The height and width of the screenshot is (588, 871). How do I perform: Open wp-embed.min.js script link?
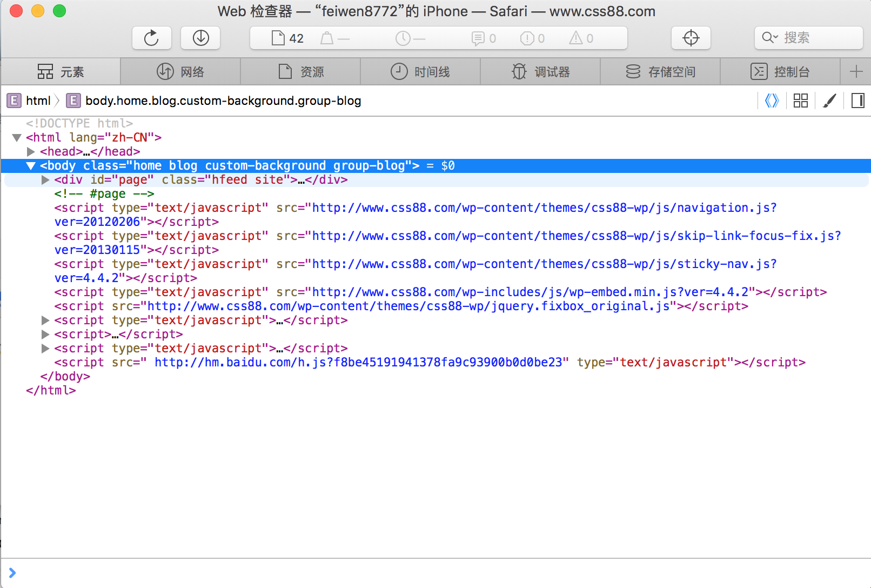[x=530, y=292]
